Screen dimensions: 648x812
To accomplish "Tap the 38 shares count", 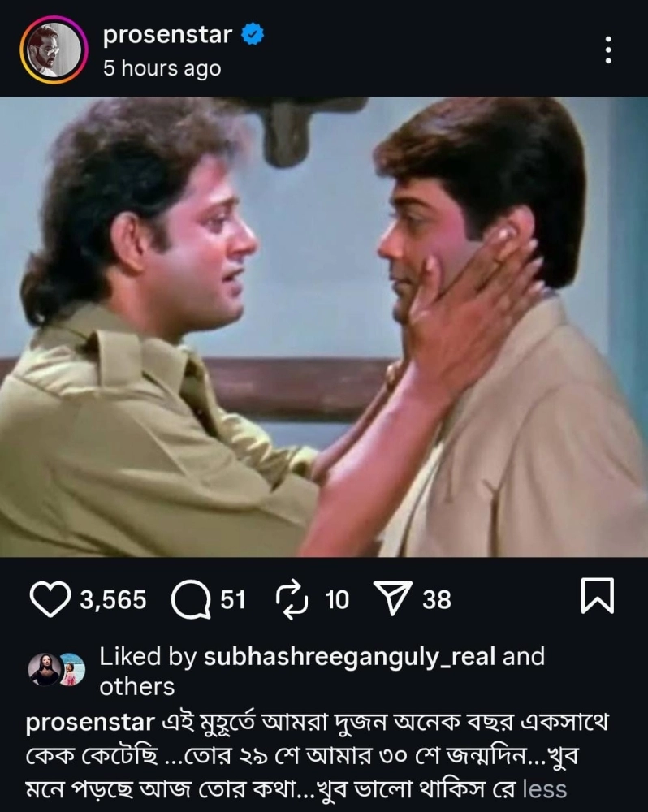I will point(437,600).
